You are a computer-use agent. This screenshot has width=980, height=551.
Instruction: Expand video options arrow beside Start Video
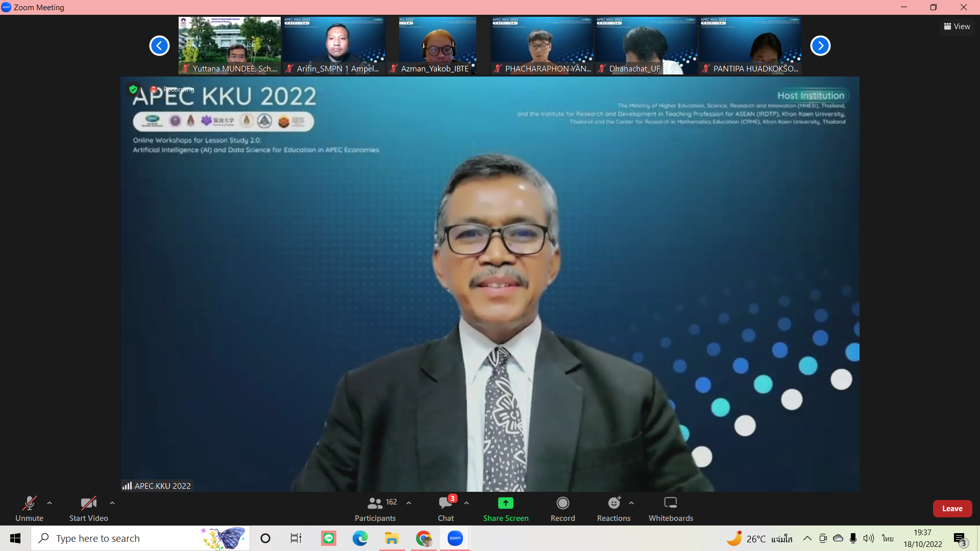click(x=112, y=503)
